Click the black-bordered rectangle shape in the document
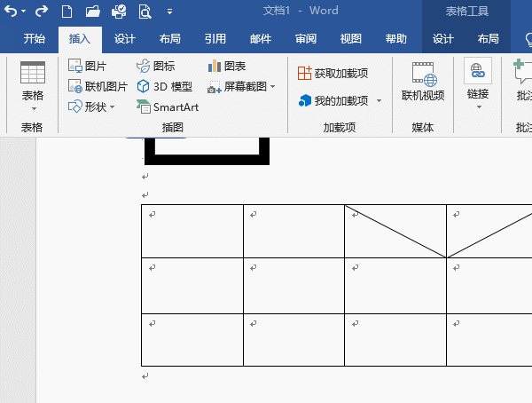The width and height of the screenshot is (532, 403). coord(207,151)
